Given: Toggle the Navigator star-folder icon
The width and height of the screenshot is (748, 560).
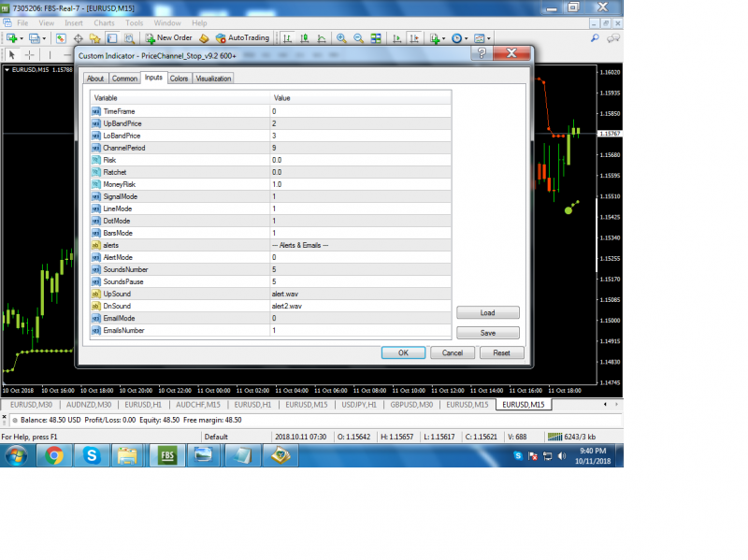Looking at the screenshot, I should (95, 38).
